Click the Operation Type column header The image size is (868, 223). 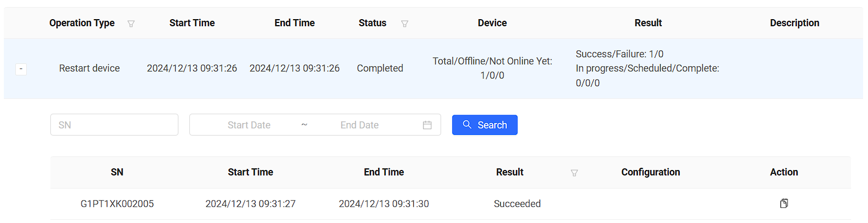tap(82, 23)
